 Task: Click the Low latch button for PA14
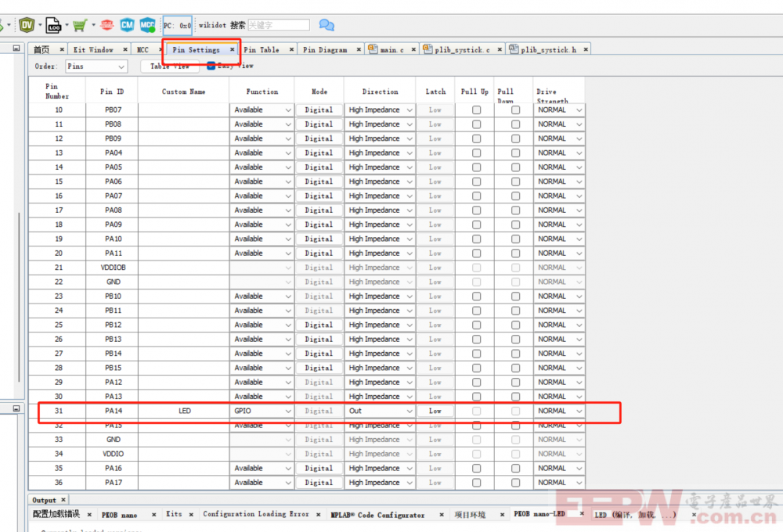[435, 411]
